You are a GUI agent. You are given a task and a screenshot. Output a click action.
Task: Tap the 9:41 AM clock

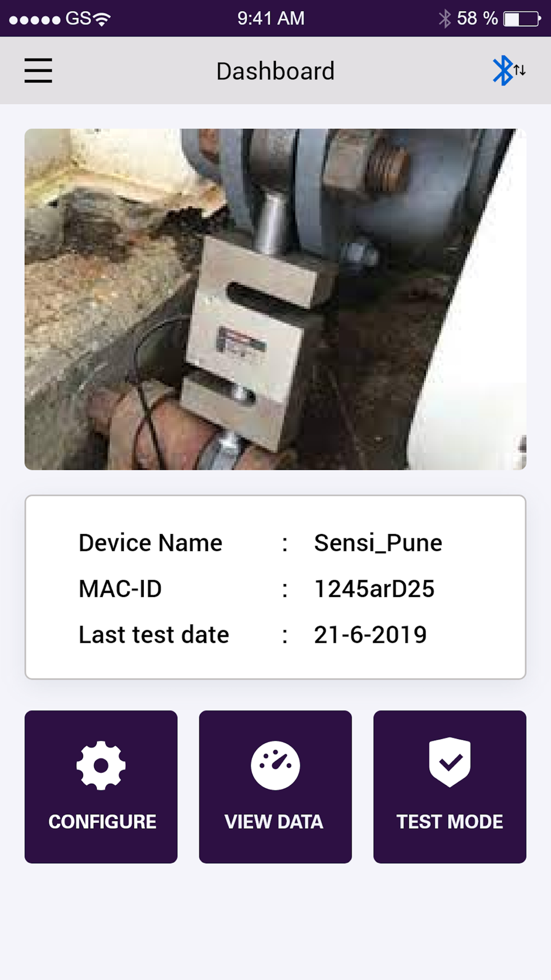271,19
